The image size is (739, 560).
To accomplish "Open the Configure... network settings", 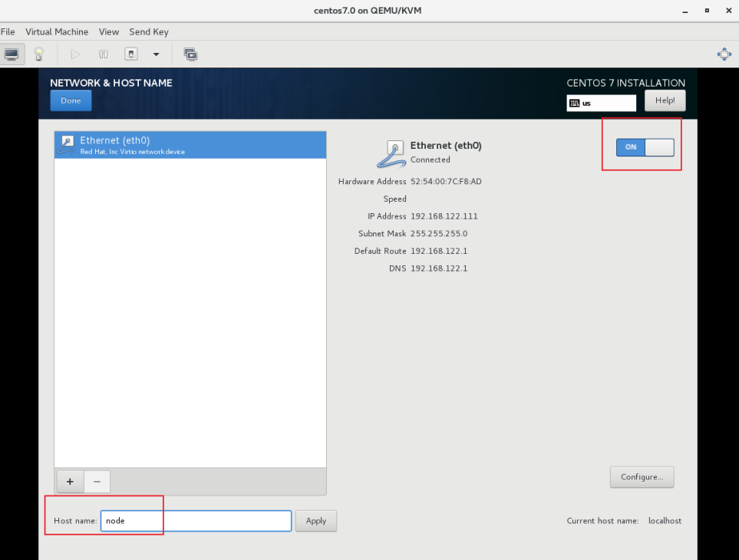I will (x=642, y=477).
